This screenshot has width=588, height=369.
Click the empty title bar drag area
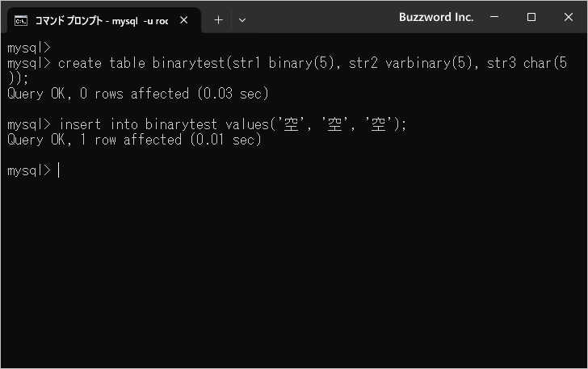click(x=323, y=18)
